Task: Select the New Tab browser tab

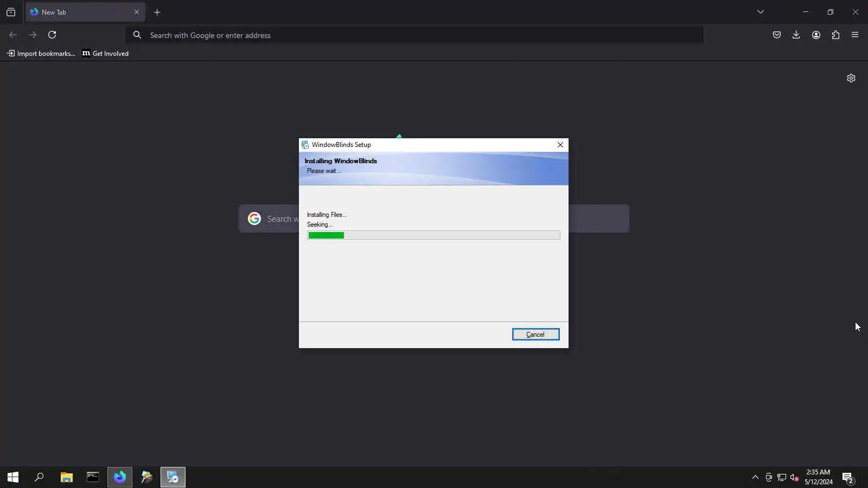Action: tap(85, 12)
